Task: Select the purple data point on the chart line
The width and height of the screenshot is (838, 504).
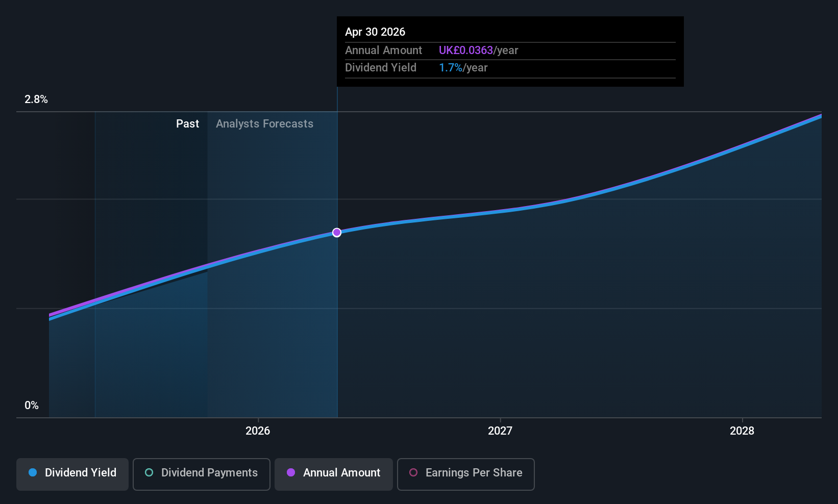Action: (x=337, y=233)
